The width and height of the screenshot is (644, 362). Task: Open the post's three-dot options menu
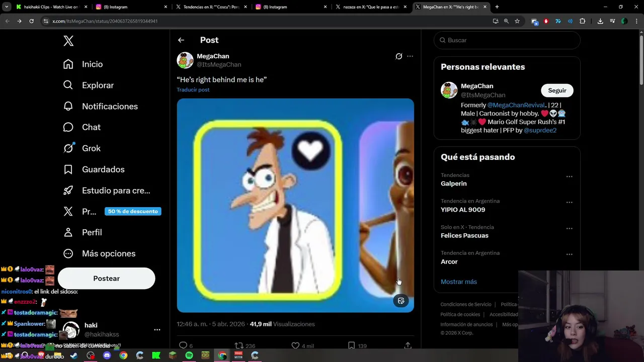[410, 56]
